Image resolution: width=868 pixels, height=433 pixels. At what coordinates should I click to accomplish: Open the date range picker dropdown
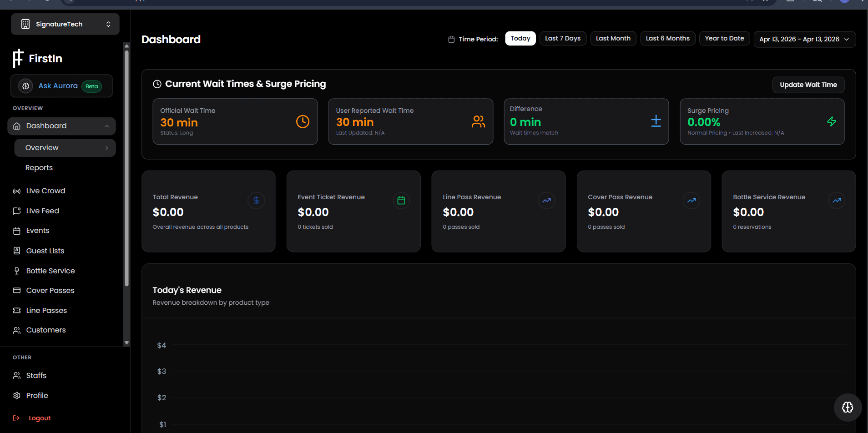pyautogui.click(x=804, y=40)
